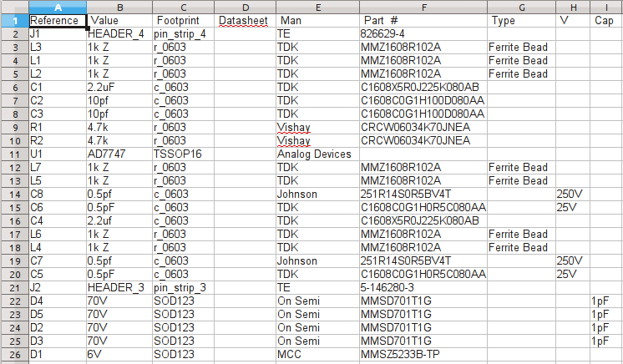The height and width of the screenshot is (364, 623).
Task: Select column C header
Action: [x=183, y=8]
